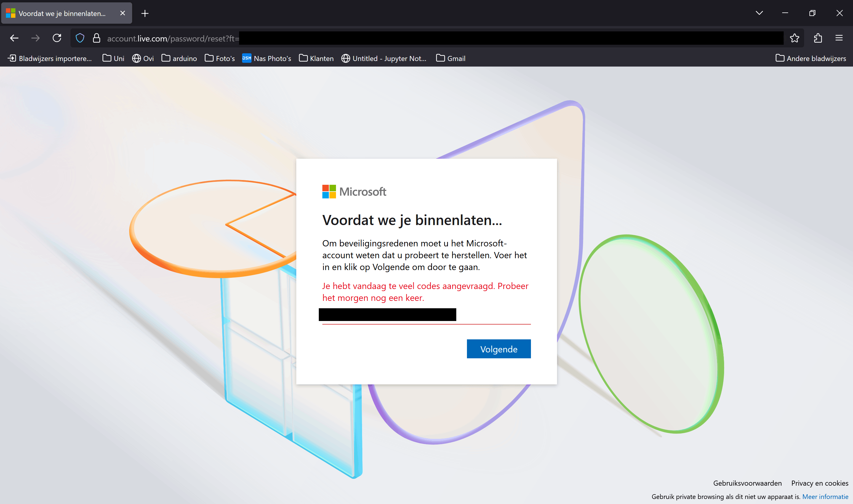Click the Volgende button

pos(498,349)
